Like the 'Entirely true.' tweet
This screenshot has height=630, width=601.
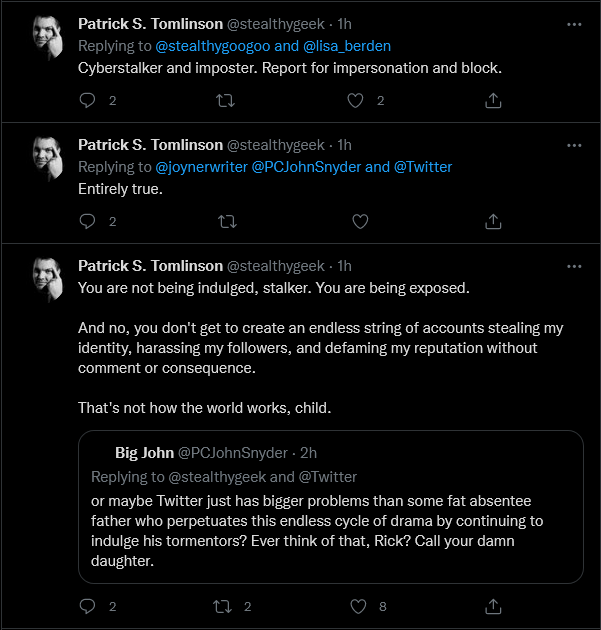tap(360, 221)
